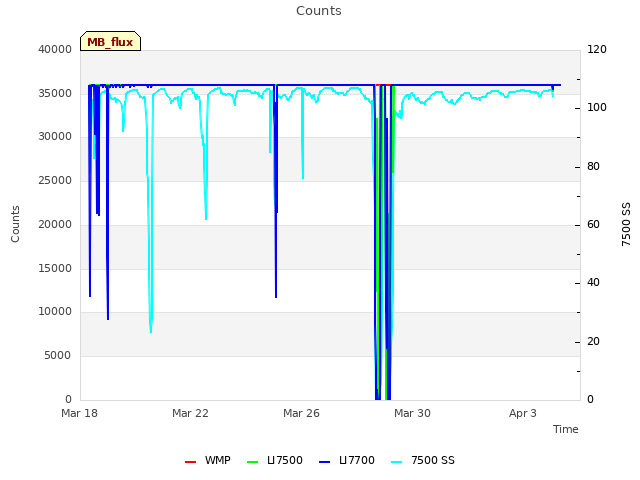Click the '35000' left axis value
640x480 pixels.
coord(55,93)
